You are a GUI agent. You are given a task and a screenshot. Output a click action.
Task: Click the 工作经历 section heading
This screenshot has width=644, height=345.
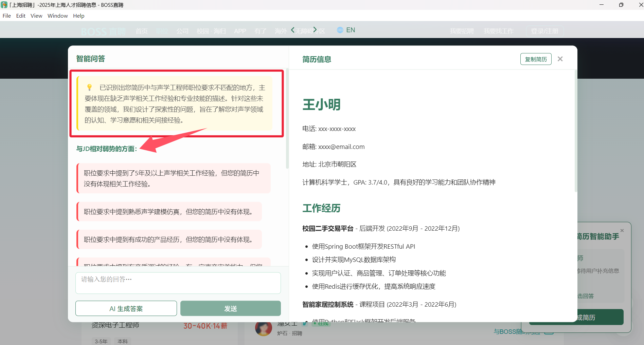321,208
